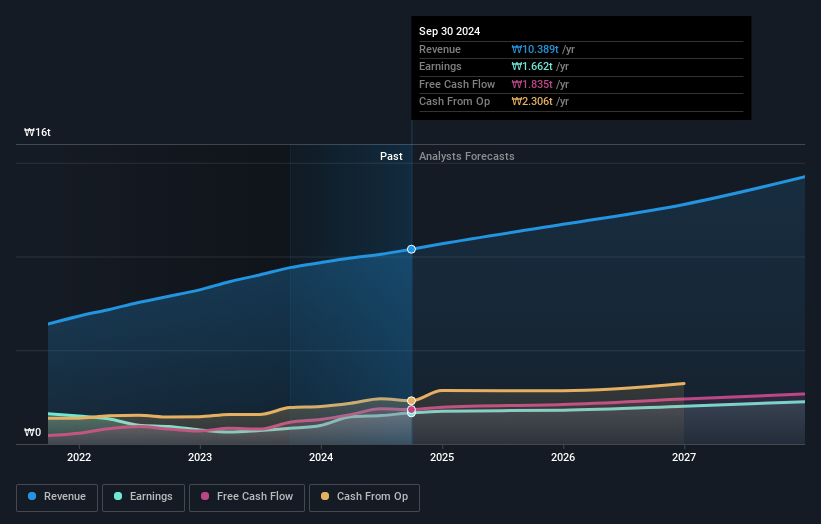821x524 pixels.
Task: Toggle the Cash From Op legend button
Action: [364, 497]
